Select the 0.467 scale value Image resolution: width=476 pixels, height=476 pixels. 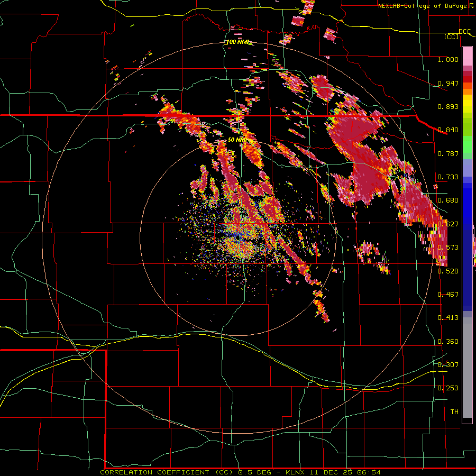[448, 294]
